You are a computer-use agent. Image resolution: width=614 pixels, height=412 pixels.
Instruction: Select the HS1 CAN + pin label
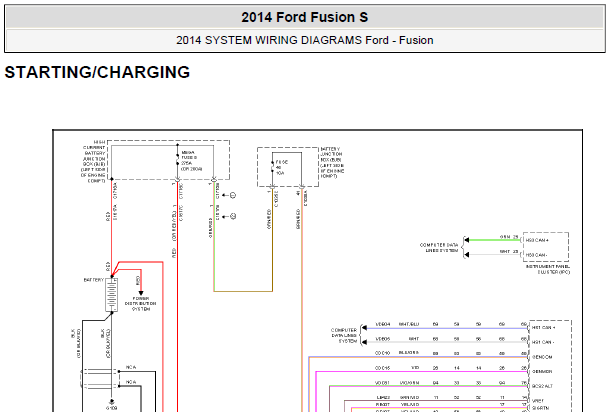point(544,327)
